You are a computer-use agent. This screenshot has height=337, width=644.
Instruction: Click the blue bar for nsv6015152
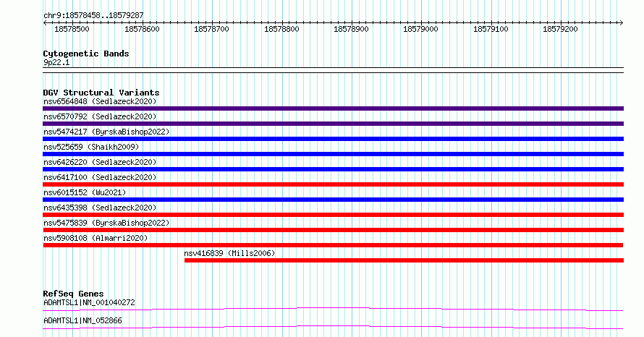pos(333,200)
